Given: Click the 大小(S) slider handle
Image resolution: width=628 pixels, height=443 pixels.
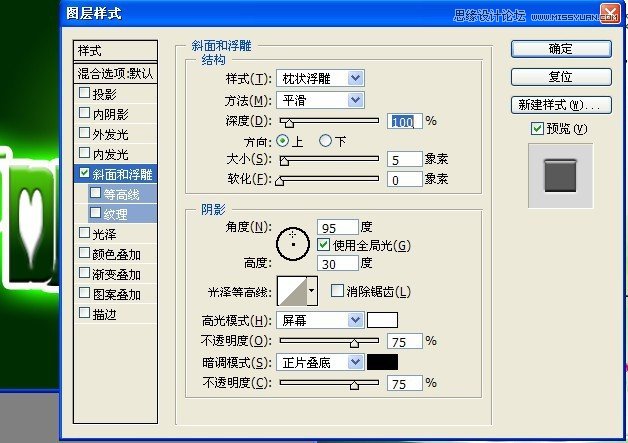Looking at the screenshot, I should tap(284, 161).
